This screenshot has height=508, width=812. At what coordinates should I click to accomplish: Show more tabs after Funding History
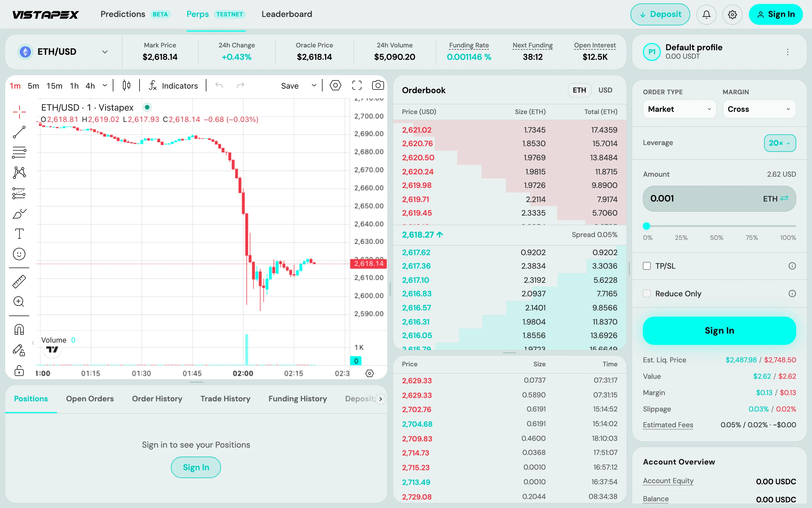tap(380, 399)
